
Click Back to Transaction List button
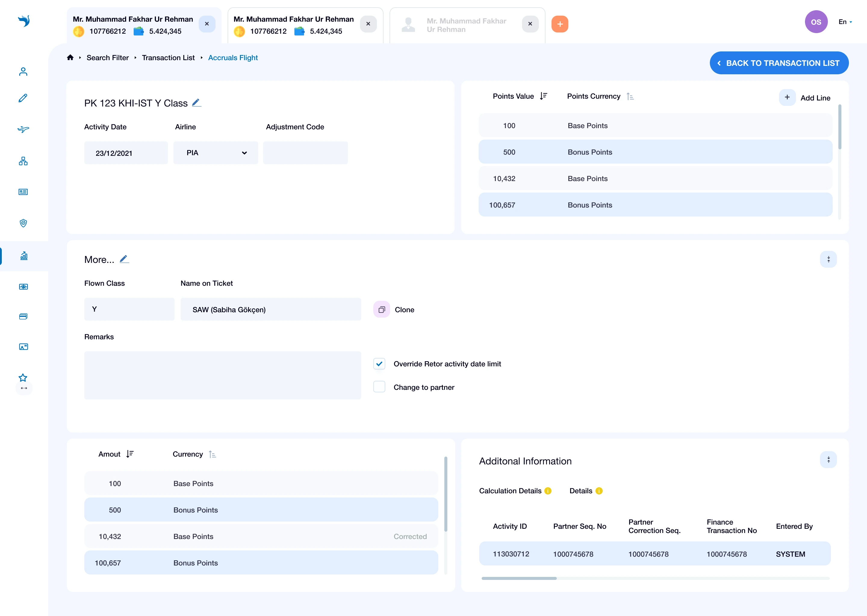(779, 63)
